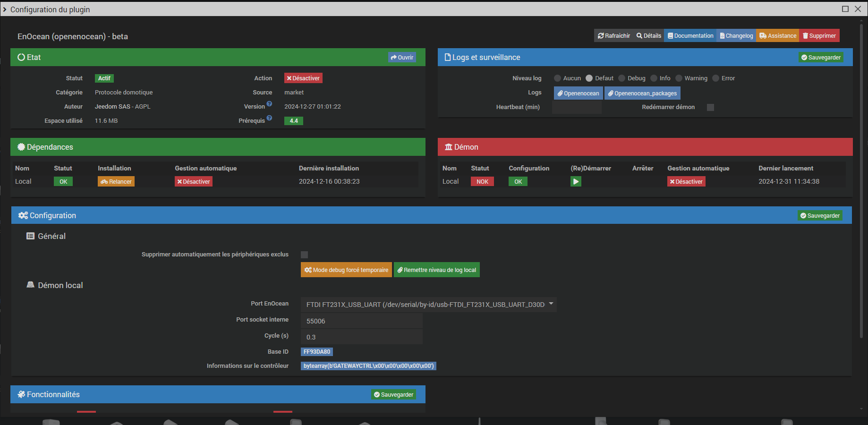View the plugin Changelog

coord(736,36)
